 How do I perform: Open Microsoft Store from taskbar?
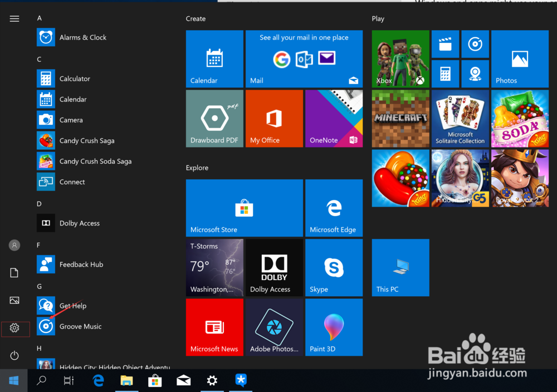point(155,381)
